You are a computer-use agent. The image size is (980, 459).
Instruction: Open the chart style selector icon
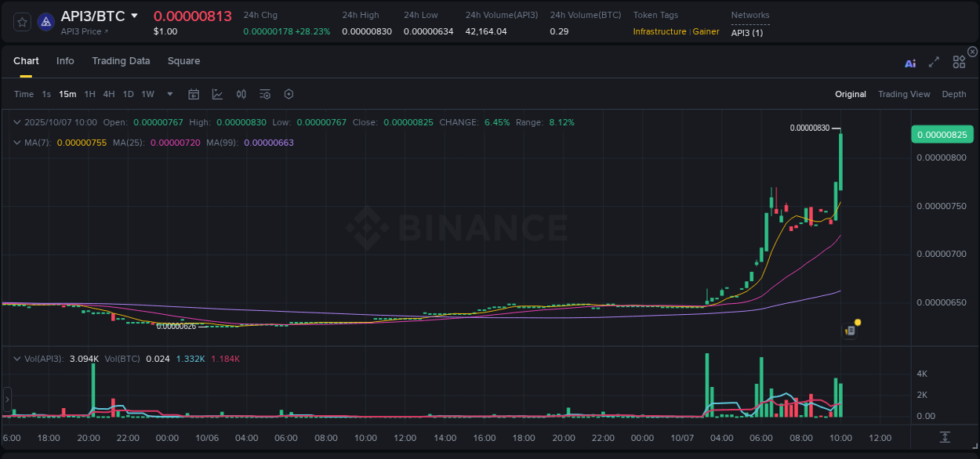tap(218, 94)
